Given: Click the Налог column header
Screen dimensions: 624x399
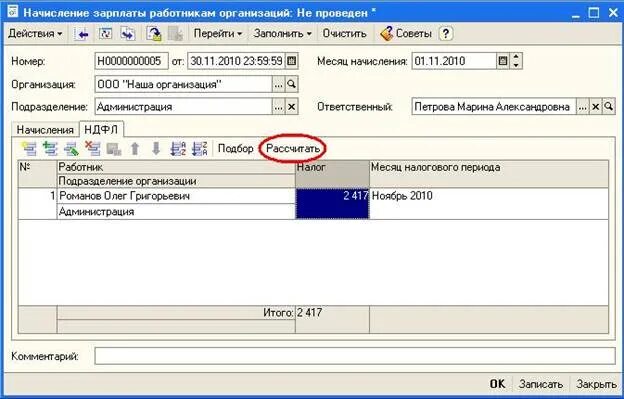Looking at the screenshot, I should click(332, 174).
